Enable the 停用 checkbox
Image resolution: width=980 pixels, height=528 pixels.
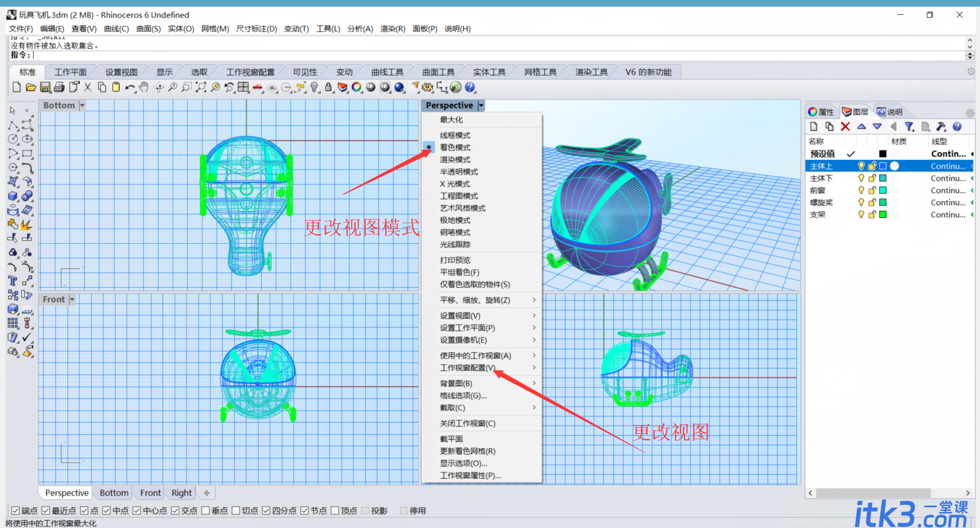tap(404, 510)
